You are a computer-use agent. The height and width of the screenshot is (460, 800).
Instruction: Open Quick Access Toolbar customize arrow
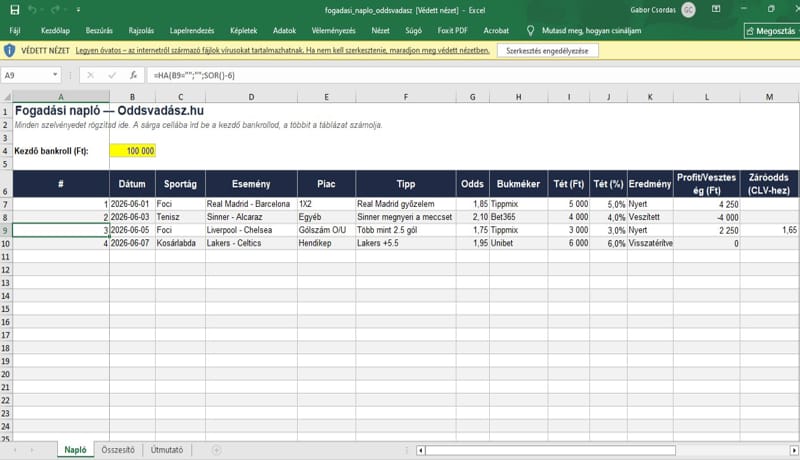[x=78, y=10]
